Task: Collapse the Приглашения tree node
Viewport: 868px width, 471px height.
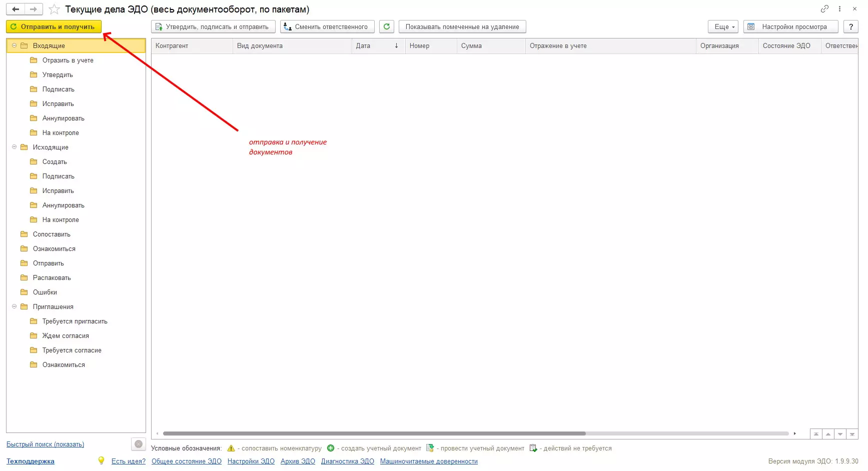Action: pyautogui.click(x=14, y=306)
